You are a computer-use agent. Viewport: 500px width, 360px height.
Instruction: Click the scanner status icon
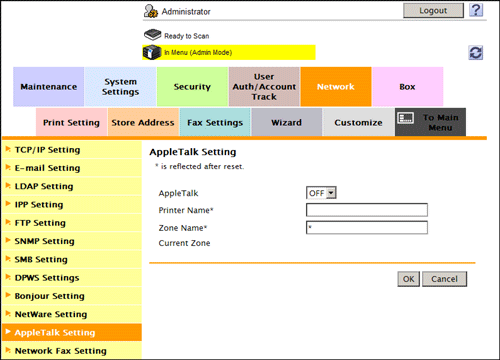pyautogui.click(x=153, y=35)
